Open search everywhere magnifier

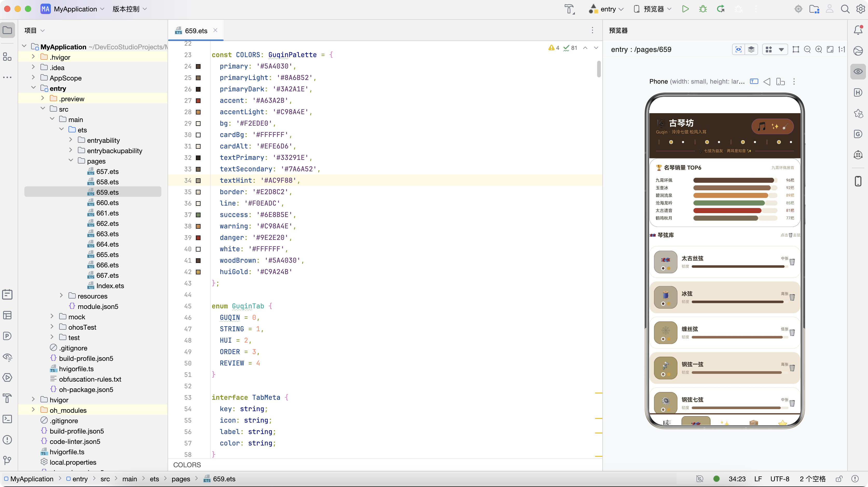click(x=845, y=9)
